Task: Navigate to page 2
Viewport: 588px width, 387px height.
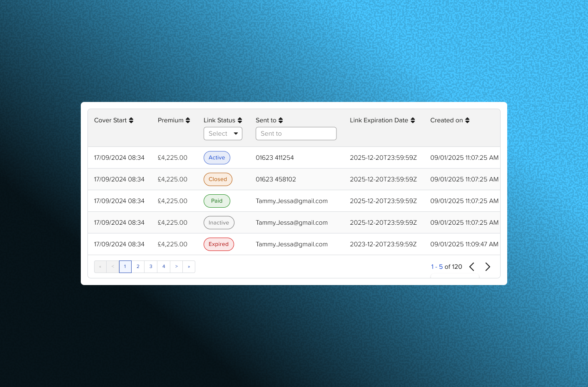Action: pyautogui.click(x=138, y=266)
